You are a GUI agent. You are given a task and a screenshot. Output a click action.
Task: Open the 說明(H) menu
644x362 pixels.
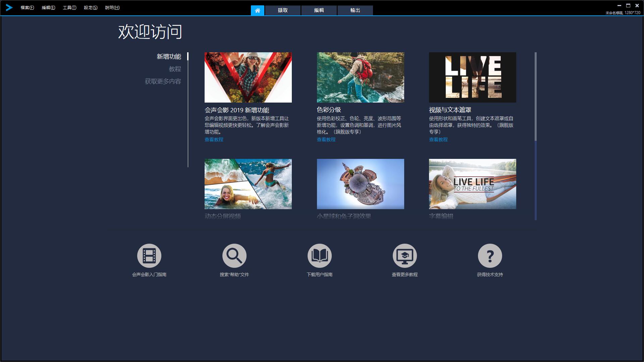(x=112, y=7)
